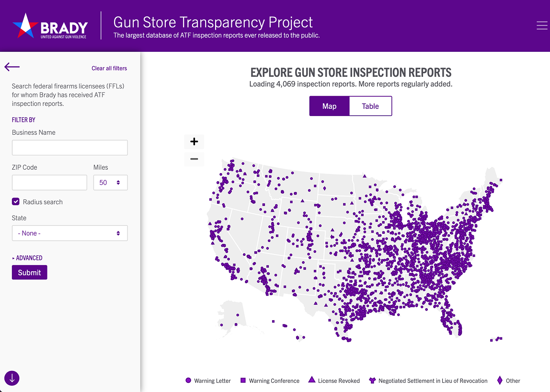Click the Warning Letter legend label
550x392 pixels.
coord(212,381)
